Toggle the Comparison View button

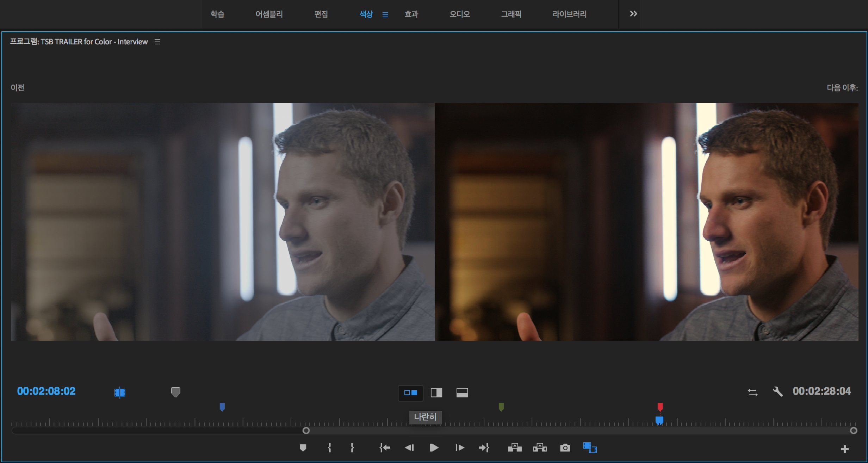pos(590,448)
